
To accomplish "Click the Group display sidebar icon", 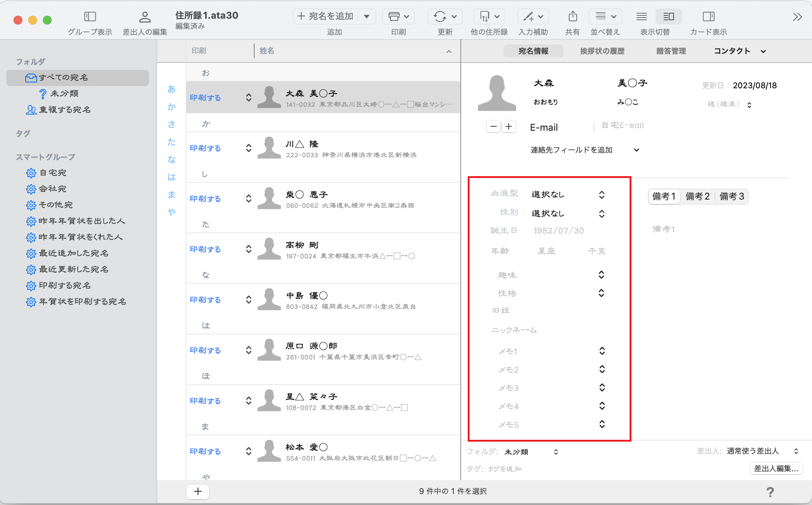I will click(90, 16).
